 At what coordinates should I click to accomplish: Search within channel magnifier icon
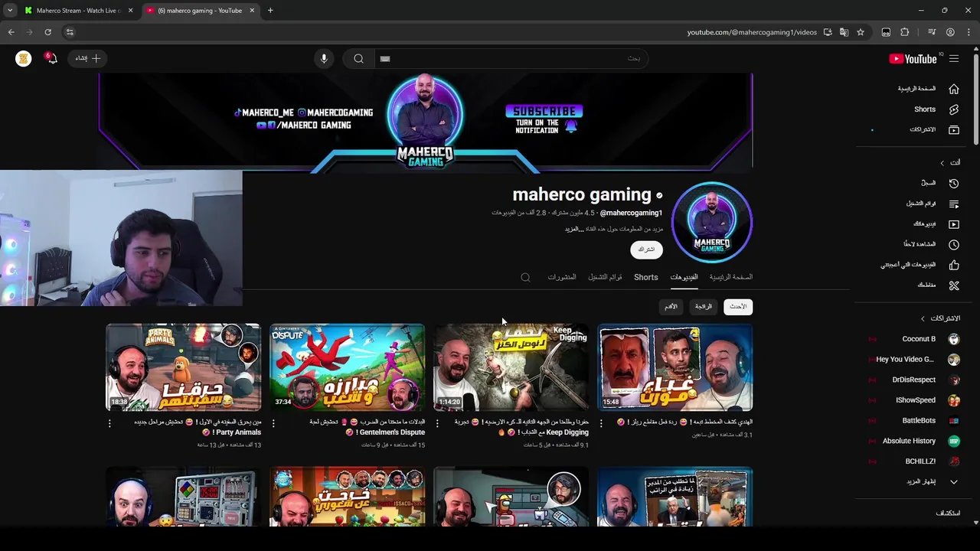pos(525,277)
